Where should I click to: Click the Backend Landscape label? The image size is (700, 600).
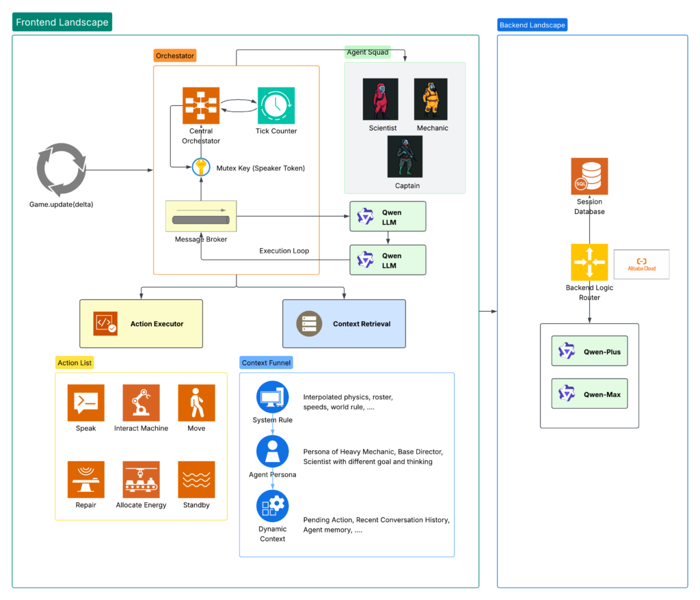click(x=532, y=25)
